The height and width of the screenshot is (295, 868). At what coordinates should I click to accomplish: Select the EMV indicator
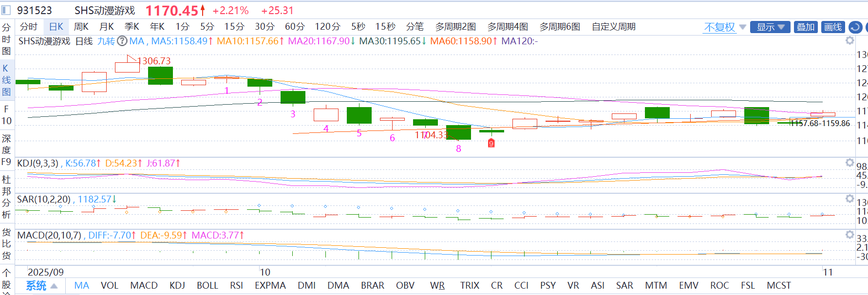point(689,286)
